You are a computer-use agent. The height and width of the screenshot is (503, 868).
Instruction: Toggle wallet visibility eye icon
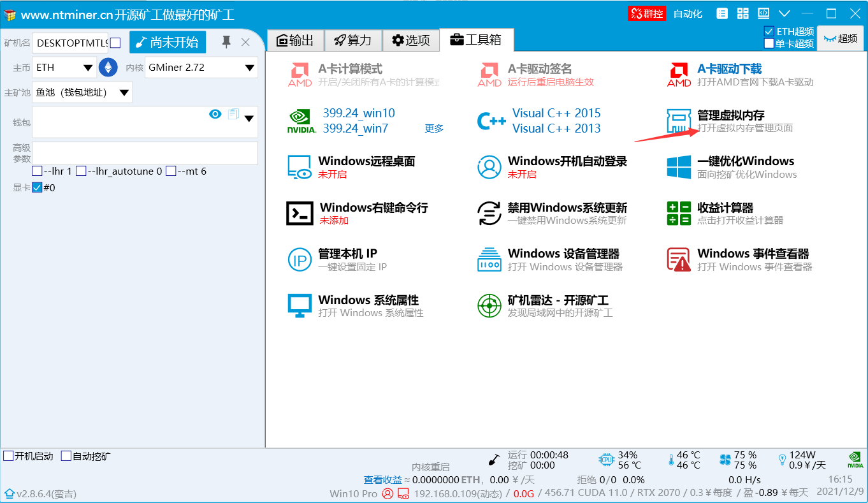[215, 114]
